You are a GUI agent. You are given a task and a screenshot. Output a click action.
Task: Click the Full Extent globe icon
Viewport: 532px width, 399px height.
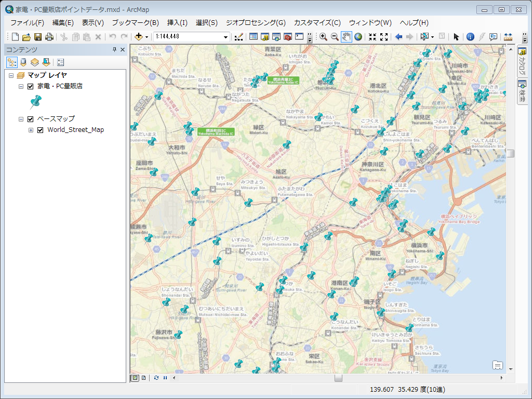[358, 37]
